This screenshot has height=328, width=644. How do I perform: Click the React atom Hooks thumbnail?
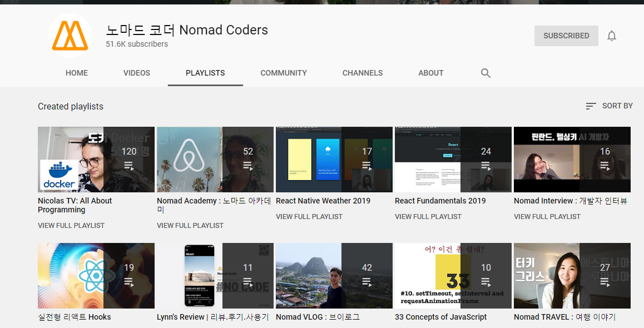click(x=96, y=275)
